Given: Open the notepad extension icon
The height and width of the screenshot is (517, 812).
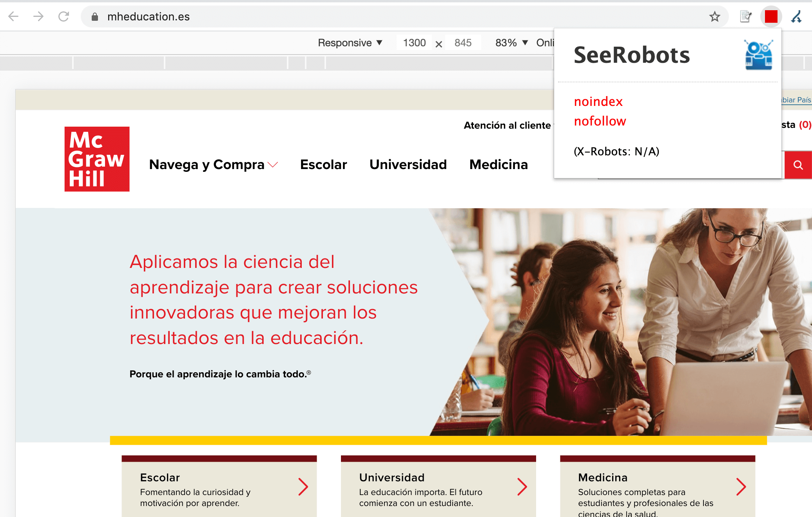Looking at the screenshot, I should pyautogui.click(x=745, y=16).
